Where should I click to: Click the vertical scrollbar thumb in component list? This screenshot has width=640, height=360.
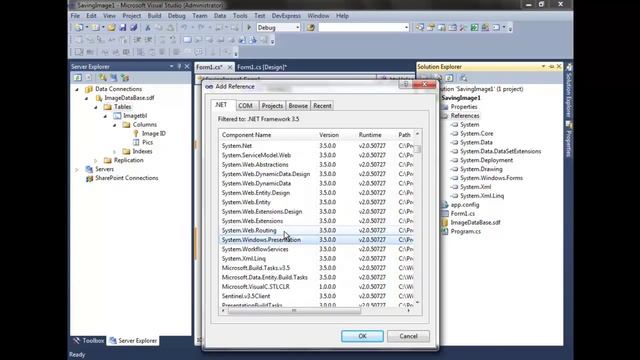tap(418, 149)
